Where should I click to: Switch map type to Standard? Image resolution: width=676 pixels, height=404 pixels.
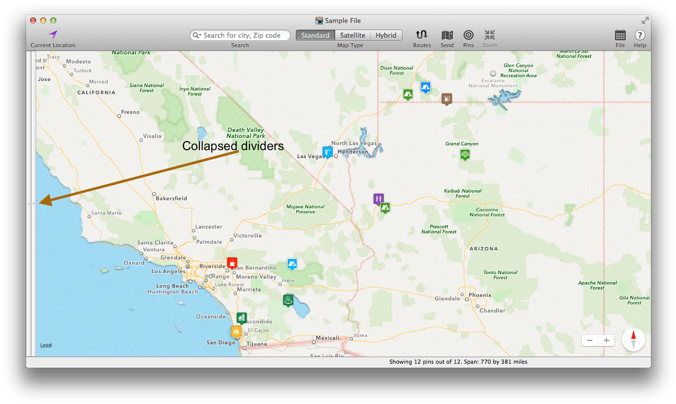tap(315, 35)
